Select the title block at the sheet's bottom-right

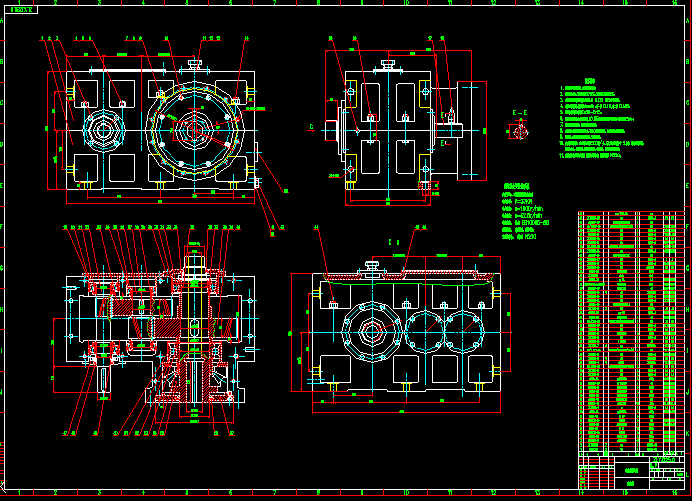pyautogui.click(x=632, y=471)
